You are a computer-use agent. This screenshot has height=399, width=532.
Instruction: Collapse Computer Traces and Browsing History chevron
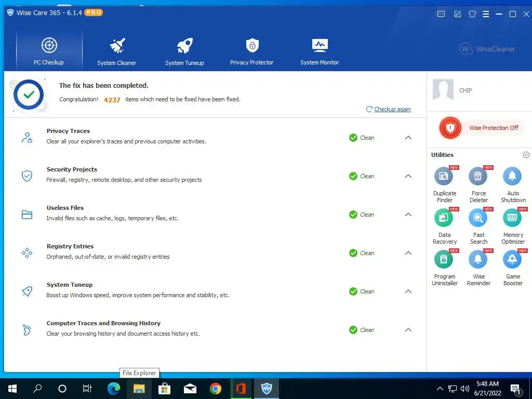[408, 330]
